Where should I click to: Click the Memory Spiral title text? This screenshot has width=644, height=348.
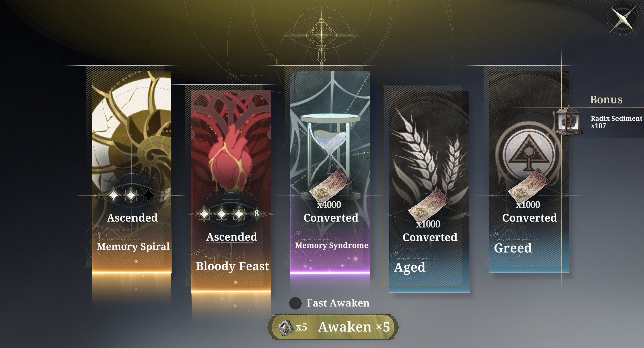[133, 247]
